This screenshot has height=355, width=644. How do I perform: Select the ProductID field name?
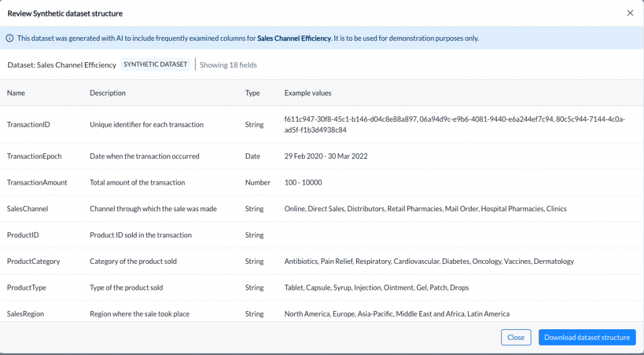23,235
